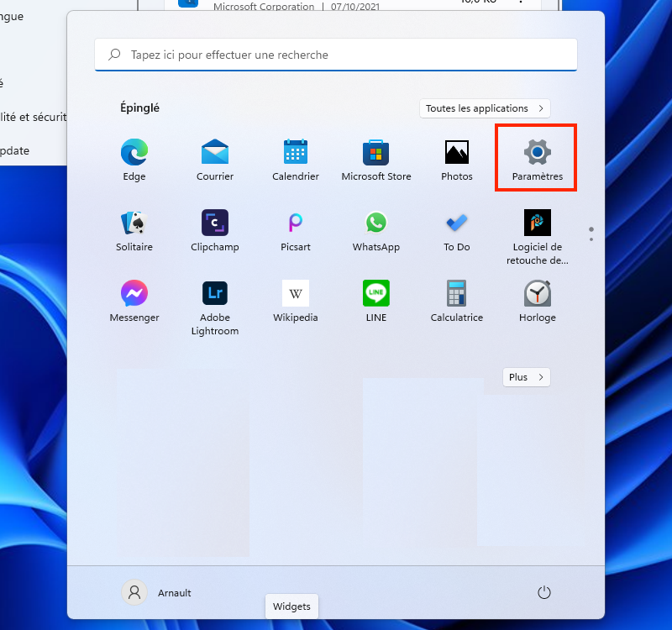Open Calculatrice calculator
The height and width of the screenshot is (630, 672).
(456, 302)
